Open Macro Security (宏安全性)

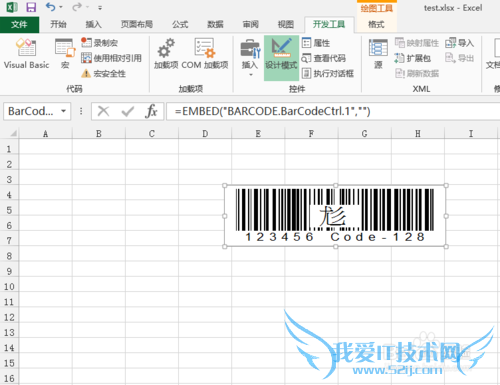[x=103, y=73]
